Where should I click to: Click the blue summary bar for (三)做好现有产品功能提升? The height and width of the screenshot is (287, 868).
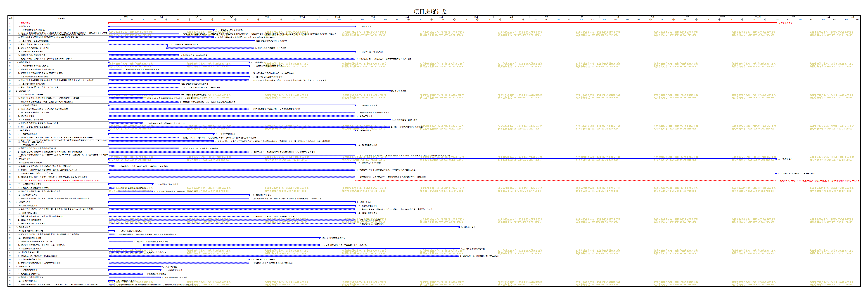point(131,184)
